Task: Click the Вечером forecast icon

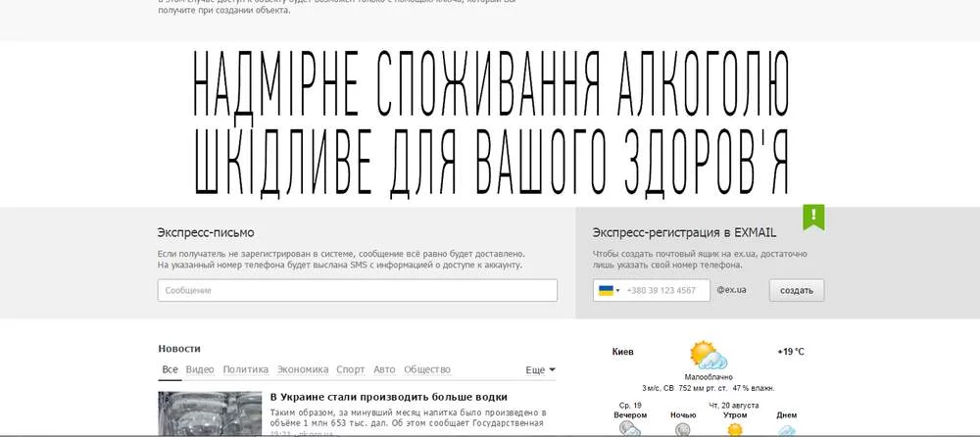Action: [x=630, y=429]
